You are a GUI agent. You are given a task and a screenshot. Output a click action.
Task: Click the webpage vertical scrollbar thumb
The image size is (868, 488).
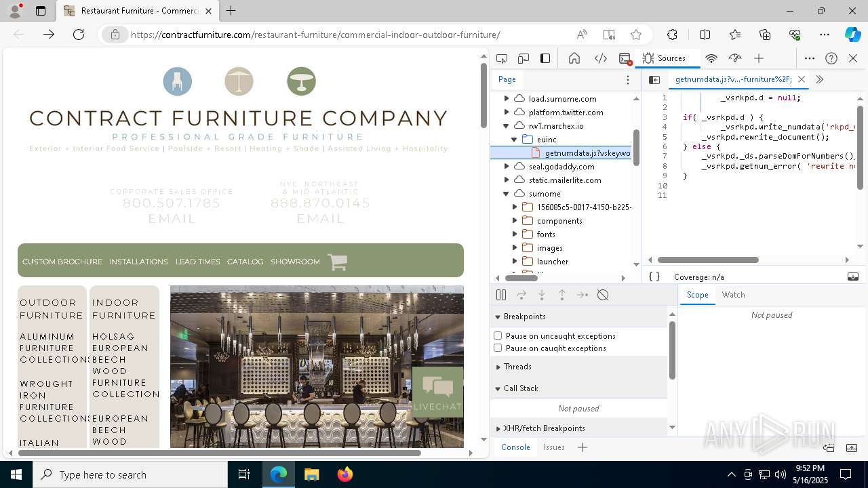484,94
